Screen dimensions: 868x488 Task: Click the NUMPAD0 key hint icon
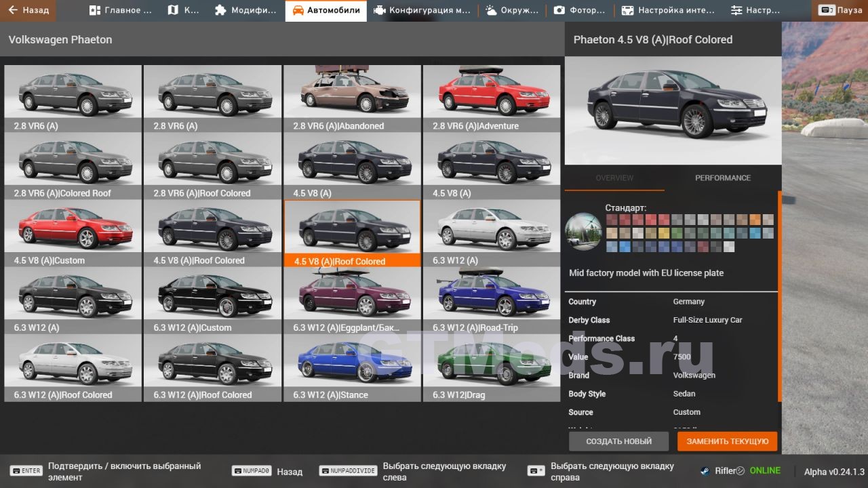point(252,471)
